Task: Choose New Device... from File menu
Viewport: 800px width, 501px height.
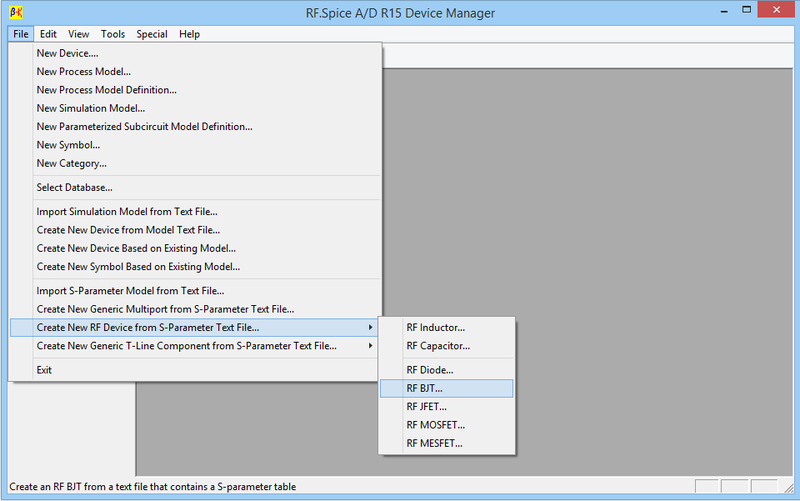Action: click(x=194, y=53)
